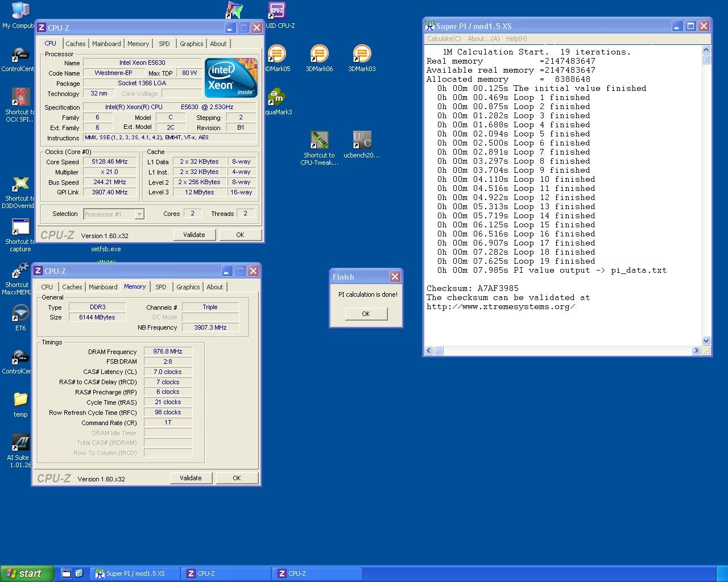Click Super PI horizontal scroll left arrow
Image resolution: width=728 pixels, height=582 pixels.
tap(429, 351)
